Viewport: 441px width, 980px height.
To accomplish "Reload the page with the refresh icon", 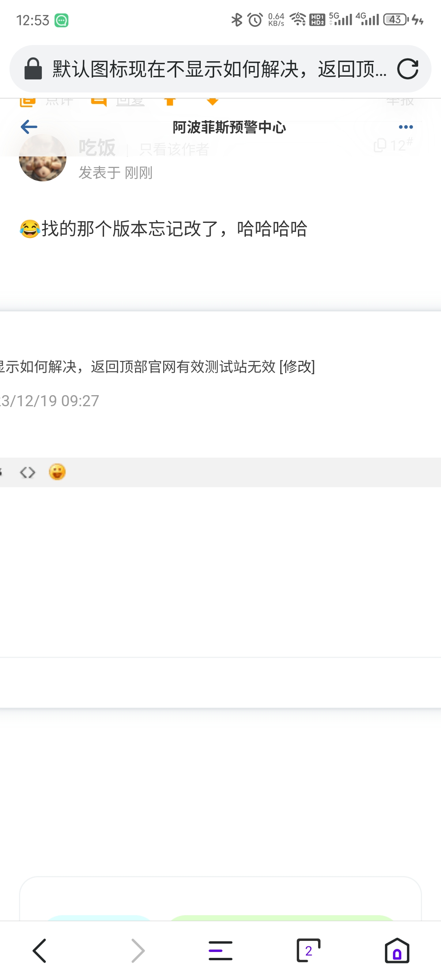I will click(x=408, y=69).
